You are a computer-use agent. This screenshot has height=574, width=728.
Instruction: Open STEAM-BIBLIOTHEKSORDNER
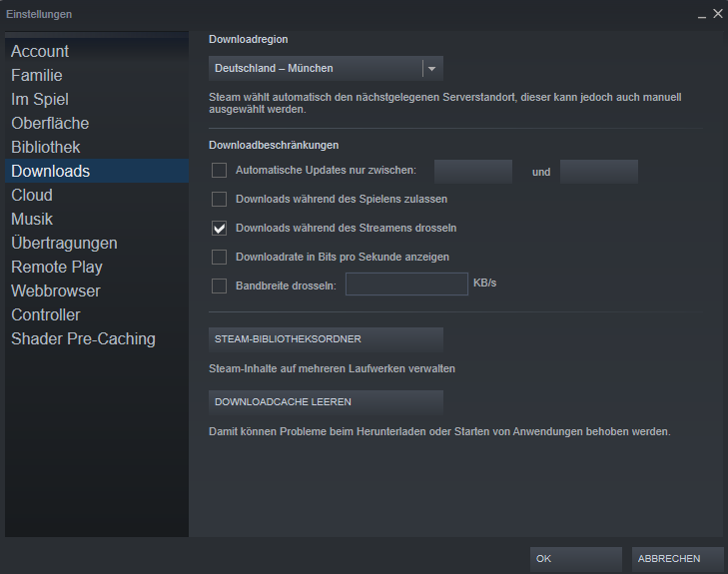point(326,339)
